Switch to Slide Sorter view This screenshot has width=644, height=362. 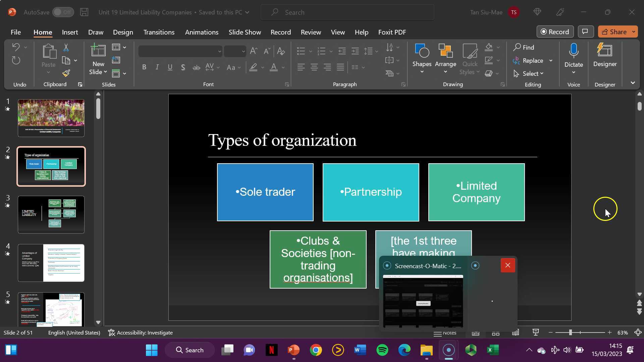click(x=495, y=333)
